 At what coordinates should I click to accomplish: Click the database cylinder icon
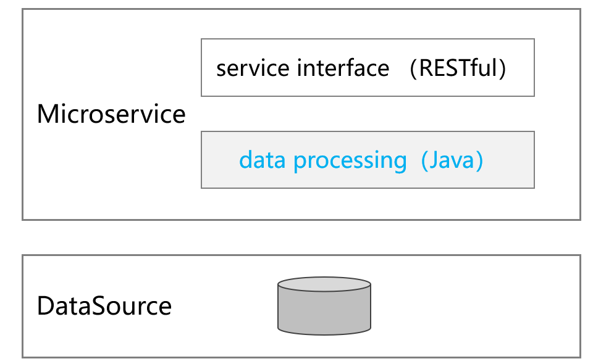click(324, 306)
